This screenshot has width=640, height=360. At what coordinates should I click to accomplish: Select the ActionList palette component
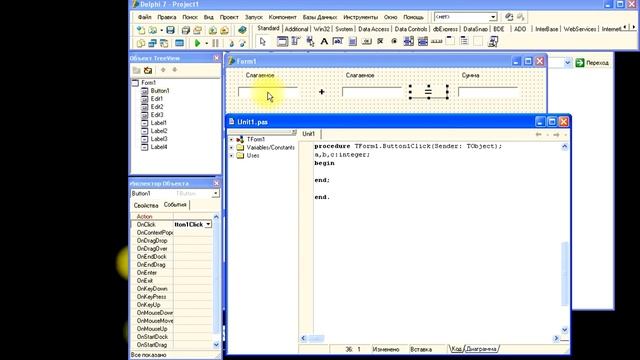tap(493, 41)
